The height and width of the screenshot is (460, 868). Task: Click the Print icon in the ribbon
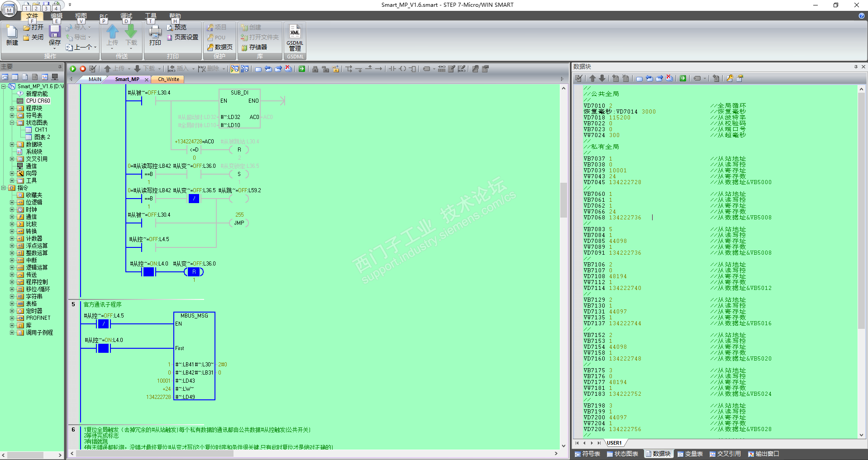click(155, 35)
